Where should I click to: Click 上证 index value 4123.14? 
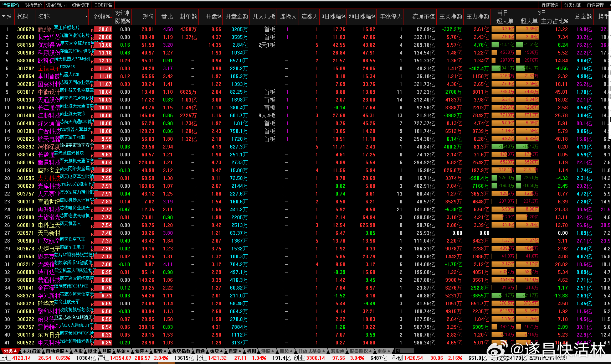click(x=21, y=358)
